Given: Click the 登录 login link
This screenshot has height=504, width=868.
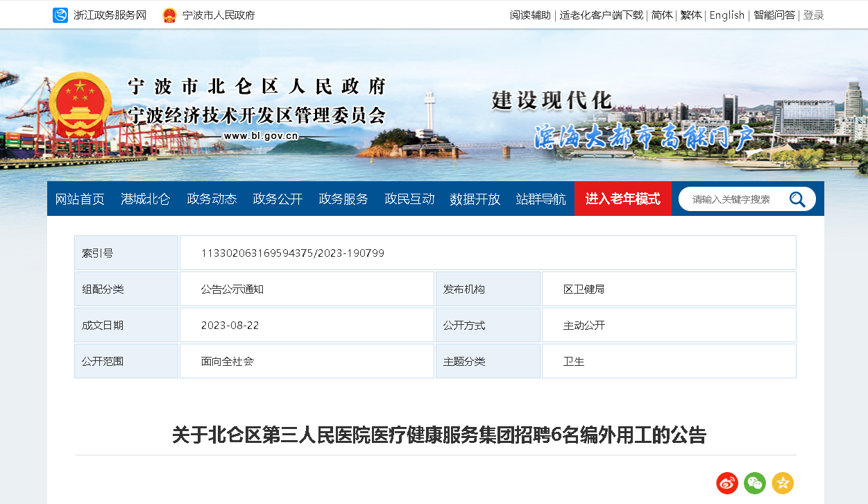Looking at the screenshot, I should tap(813, 15).
